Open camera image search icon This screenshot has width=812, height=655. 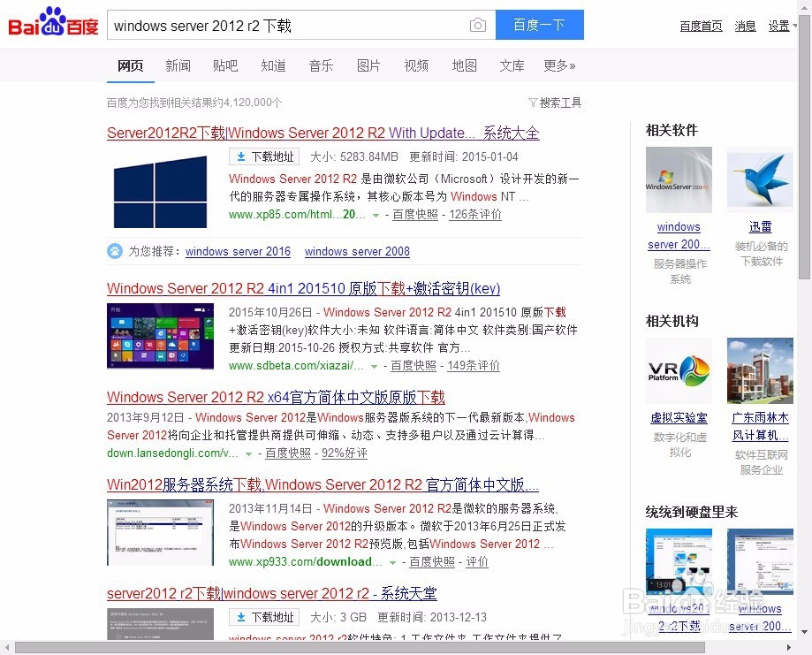[x=477, y=25]
